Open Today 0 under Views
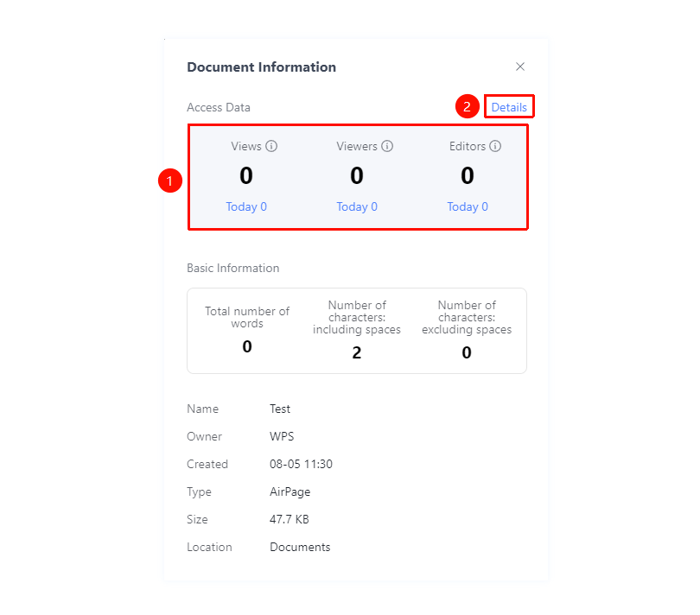The height and width of the screenshot is (615, 700). click(246, 206)
